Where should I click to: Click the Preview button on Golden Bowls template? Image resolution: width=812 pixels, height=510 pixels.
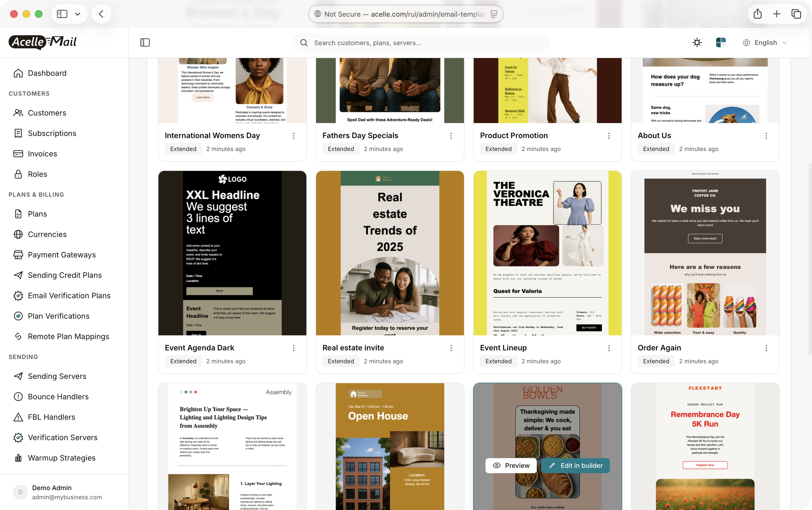[511, 465]
